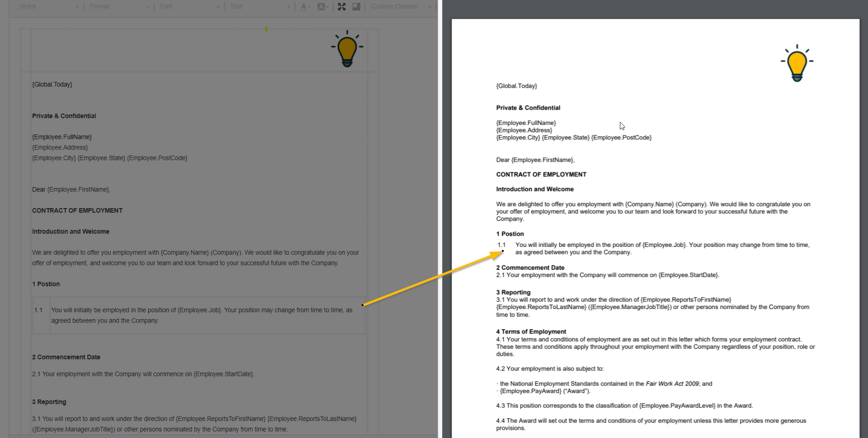Click the lightbulb logo in the preview
The image size is (868, 438).
(x=797, y=63)
